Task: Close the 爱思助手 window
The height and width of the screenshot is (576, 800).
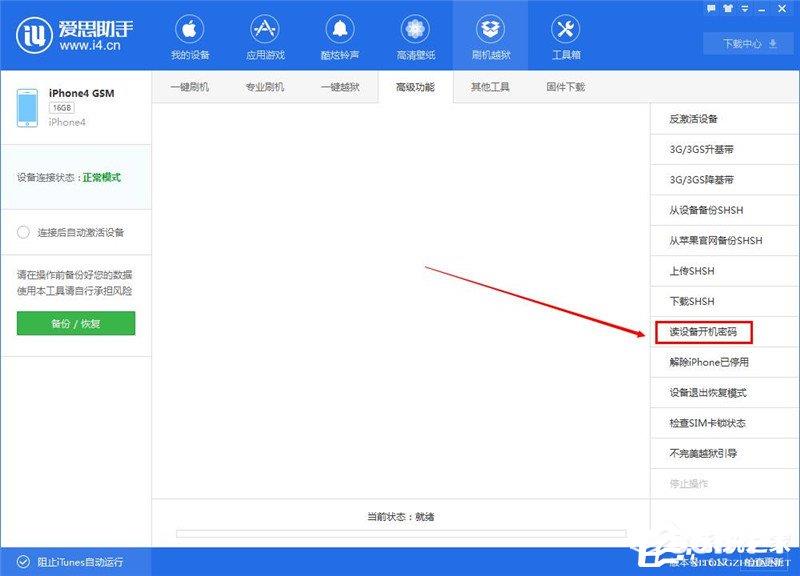Action: pos(782,9)
